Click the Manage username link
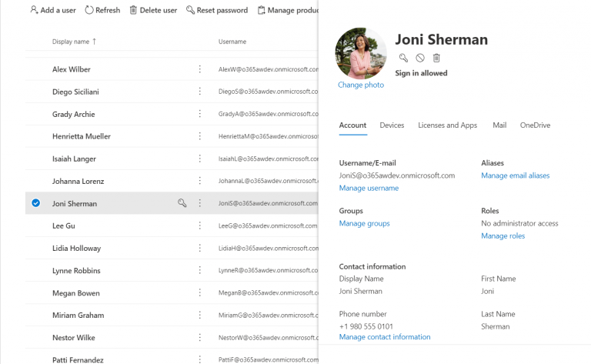This screenshot has width=591, height=364. pos(369,188)
